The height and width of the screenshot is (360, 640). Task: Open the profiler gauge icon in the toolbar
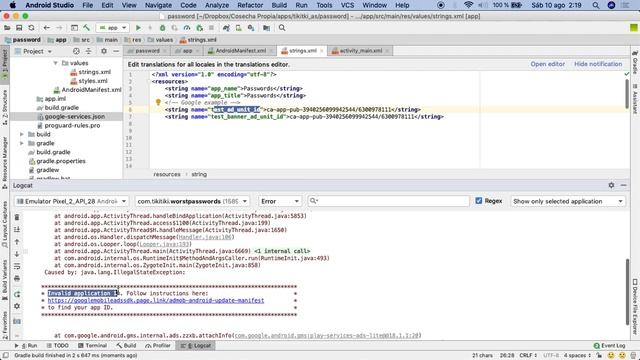[x=187, y=28]
